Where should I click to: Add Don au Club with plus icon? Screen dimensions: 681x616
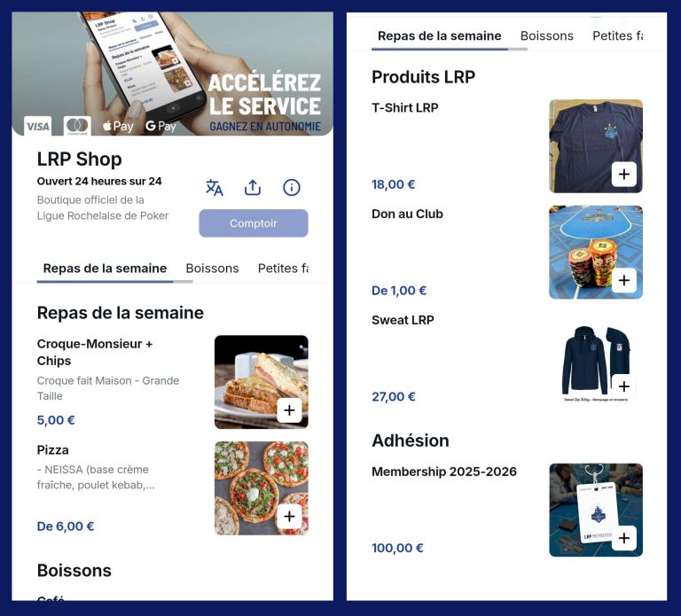click(x=624, y=280)
